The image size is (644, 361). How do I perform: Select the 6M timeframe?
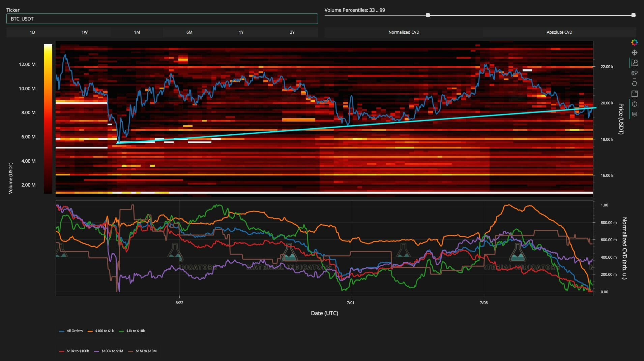click(189, 32)
